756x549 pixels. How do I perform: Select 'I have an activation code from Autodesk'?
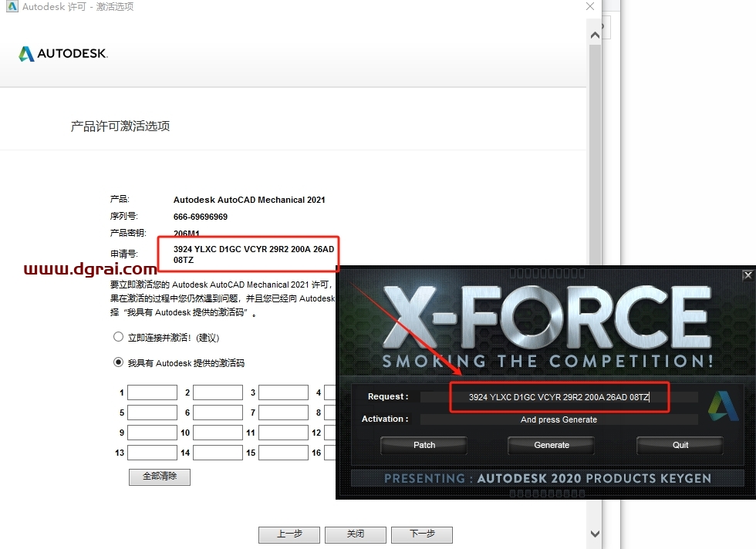click(x=118, y=362)
